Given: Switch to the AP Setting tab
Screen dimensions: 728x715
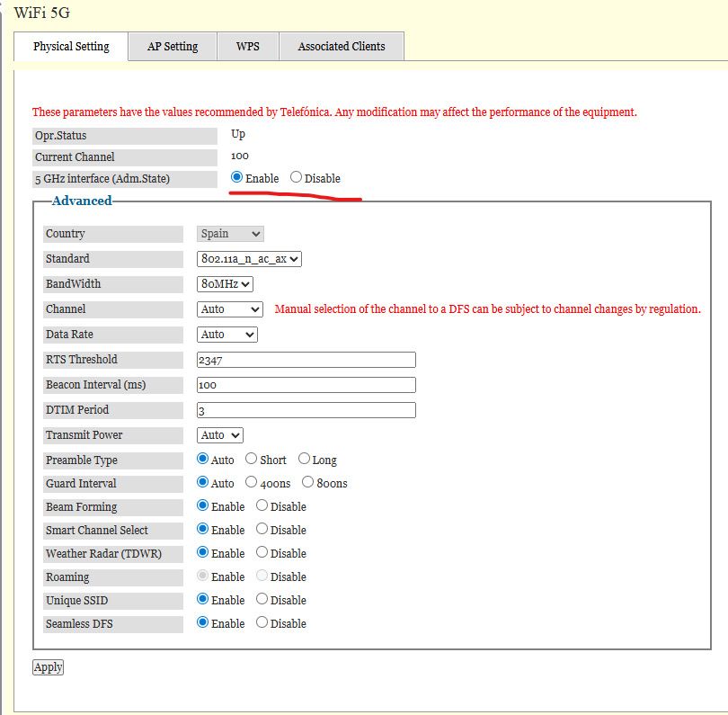Looking at the screenshot, I should click(x=172, y=47).
